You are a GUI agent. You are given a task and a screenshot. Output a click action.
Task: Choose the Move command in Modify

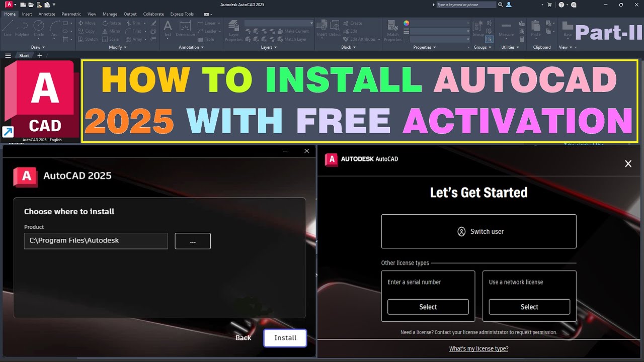[86, 23]
